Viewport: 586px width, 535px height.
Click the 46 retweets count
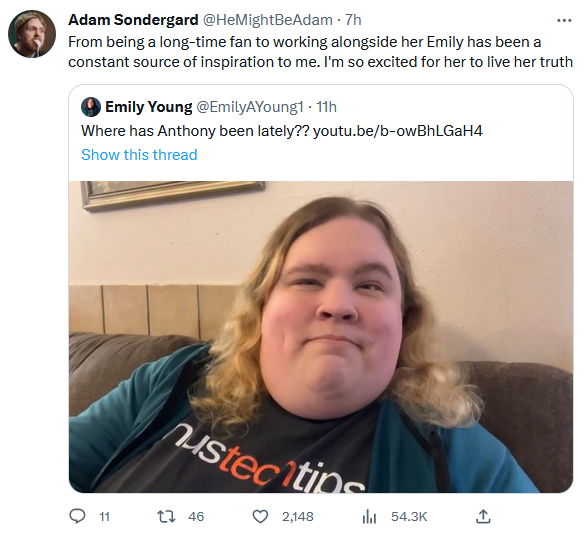click(196, 517)
